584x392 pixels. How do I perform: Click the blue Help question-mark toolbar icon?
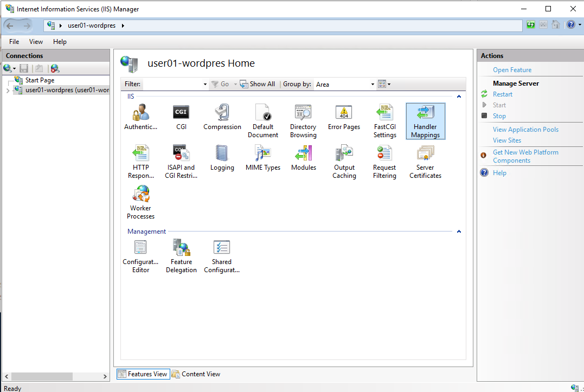point(571,25)
